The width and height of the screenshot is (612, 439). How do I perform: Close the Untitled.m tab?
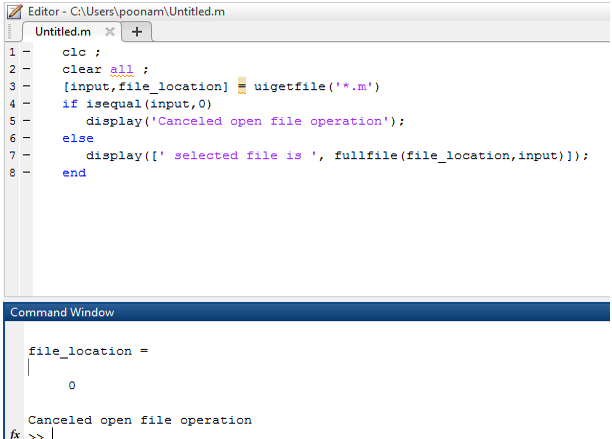point(110,32)
